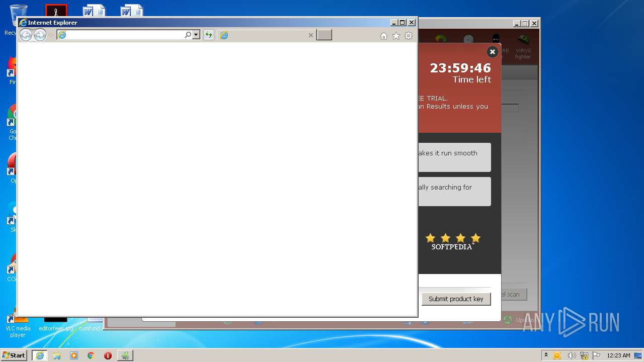Open the volume tray icon
Screen dimensions: 644x362
(x=572, y=355)
